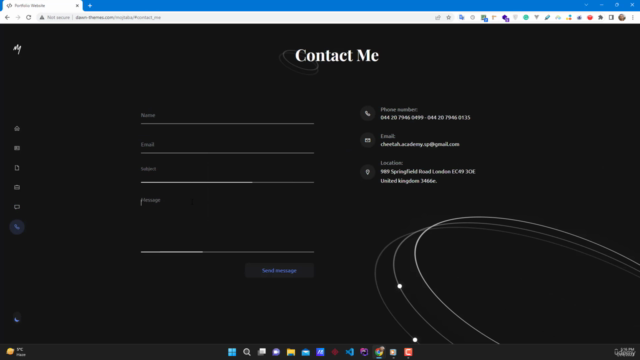Viewport: 640px width, 360px height.
Task: Open the Windows Start menu
Action: point(232,352)
